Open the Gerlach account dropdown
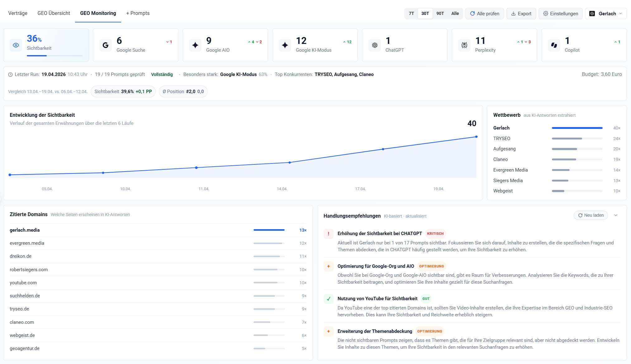 pyautogui.click(x=606, y=13)
